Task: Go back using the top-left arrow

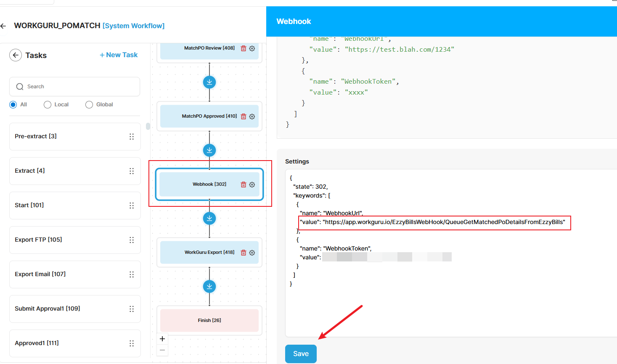Action: pyautogui.click(x=3, y=26)
